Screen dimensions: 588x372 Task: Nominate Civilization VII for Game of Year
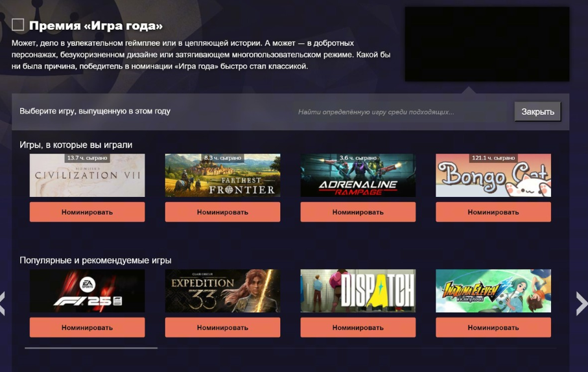click(87, 212)
